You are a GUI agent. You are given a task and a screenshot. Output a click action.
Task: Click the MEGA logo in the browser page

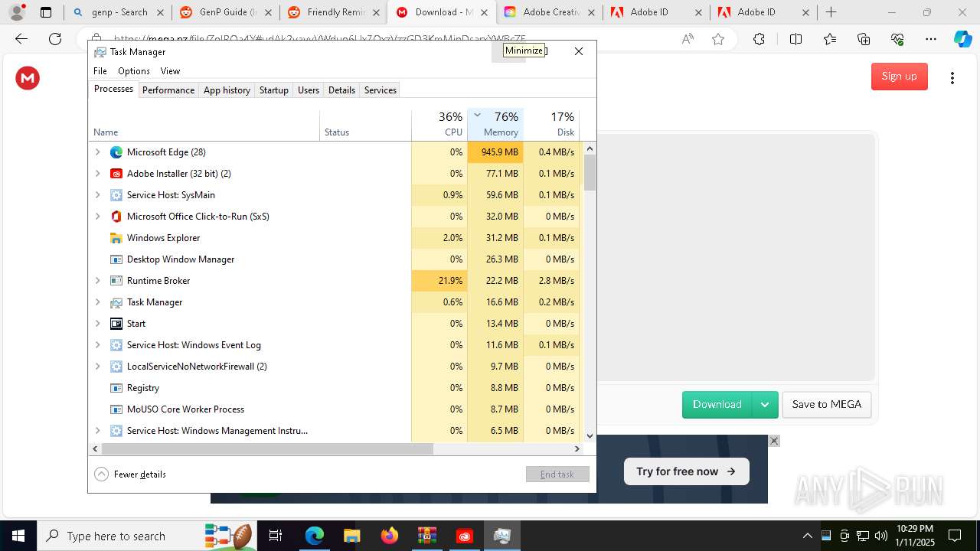click(x=28, y=77)
